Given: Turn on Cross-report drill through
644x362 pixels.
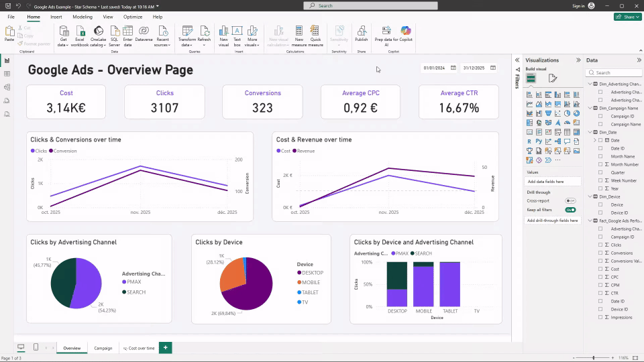Looking at the screenshot, I should click(570, 200).
